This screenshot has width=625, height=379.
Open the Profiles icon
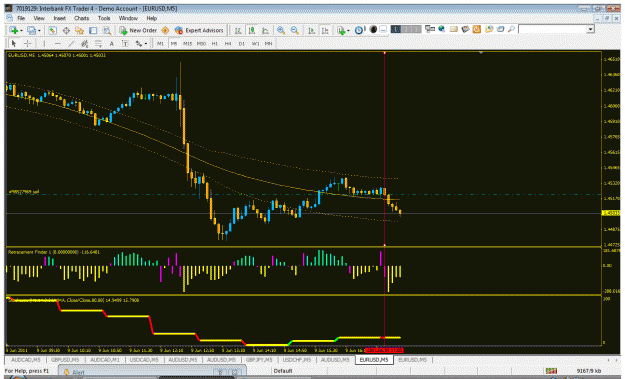click(31, 30)
